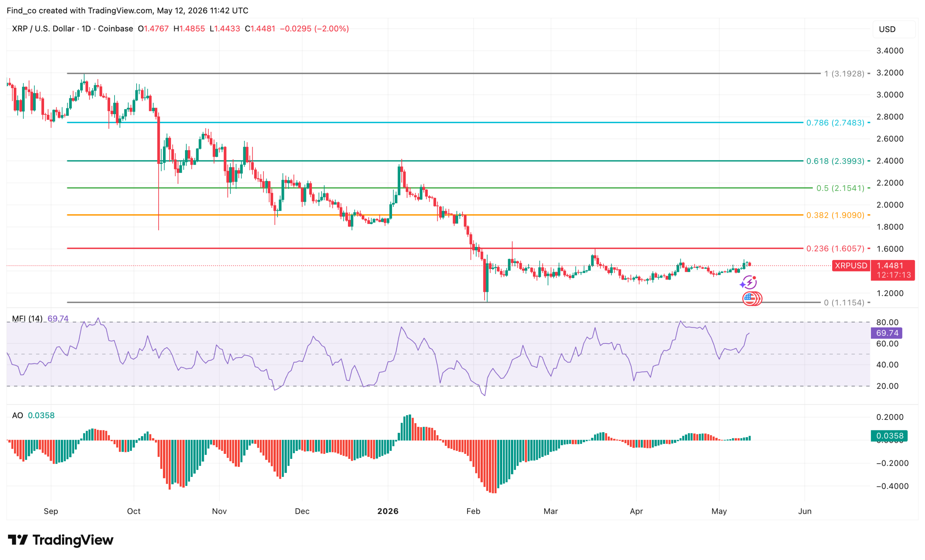Click the AO indicator label
This screenshot has width=925, height=560.
17,415
